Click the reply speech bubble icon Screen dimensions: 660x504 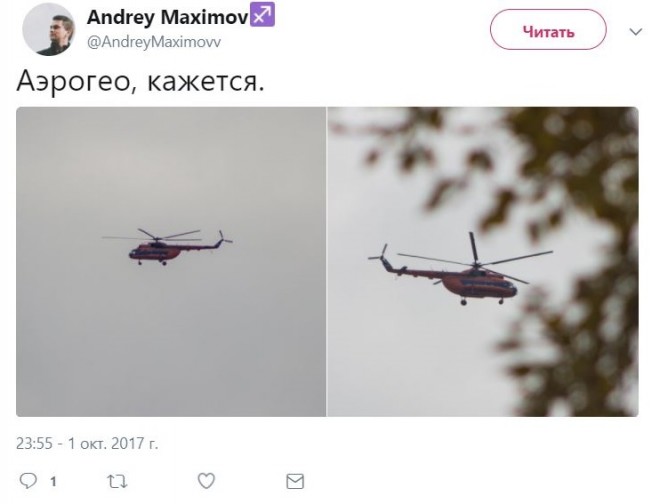click(28, 481)
